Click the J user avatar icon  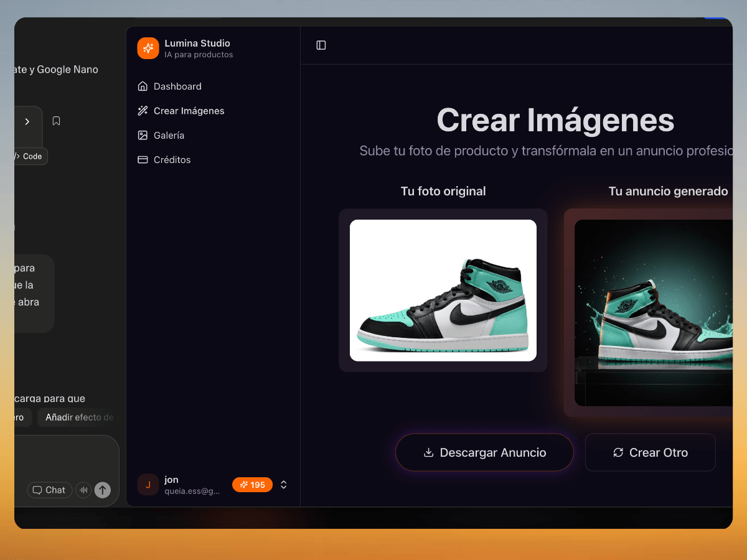click(x=148, y=484)
